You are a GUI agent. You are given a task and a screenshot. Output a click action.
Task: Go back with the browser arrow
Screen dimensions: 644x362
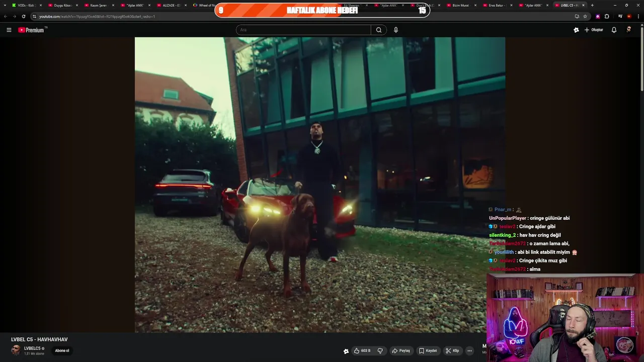6,16
